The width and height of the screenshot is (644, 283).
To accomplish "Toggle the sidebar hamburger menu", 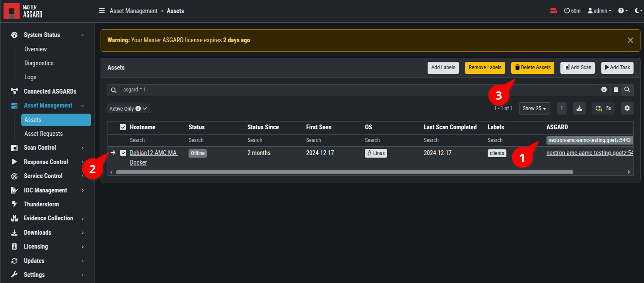I will (102, 11).
